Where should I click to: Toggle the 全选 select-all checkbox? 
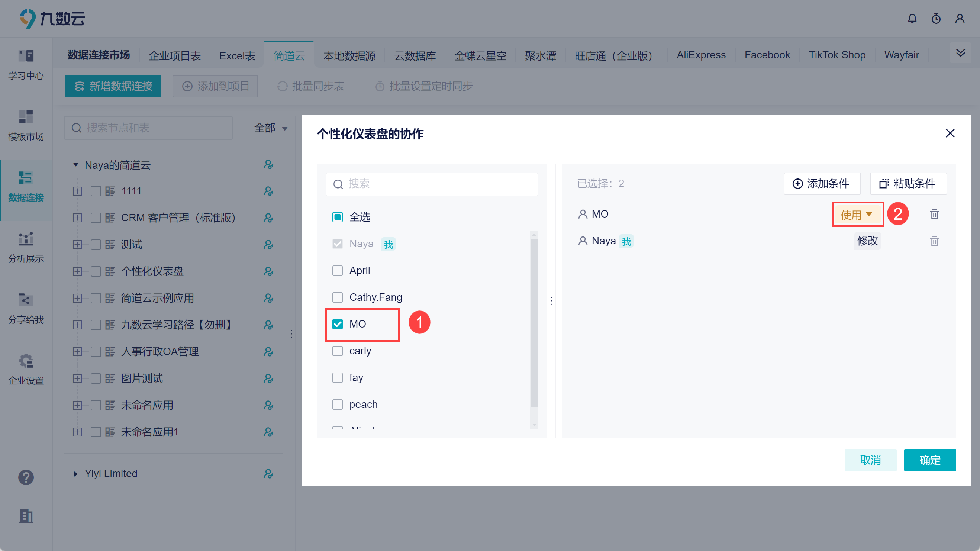coord(338,217)
